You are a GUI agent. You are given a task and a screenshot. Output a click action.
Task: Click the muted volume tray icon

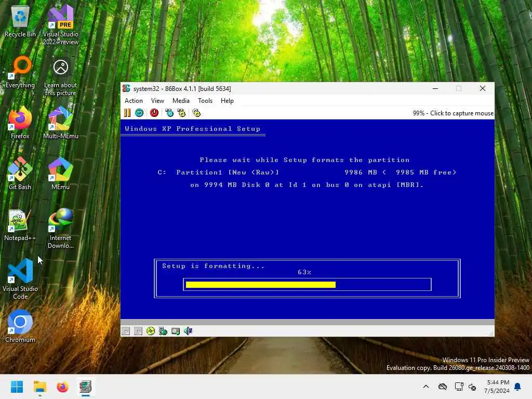[472, 387]
